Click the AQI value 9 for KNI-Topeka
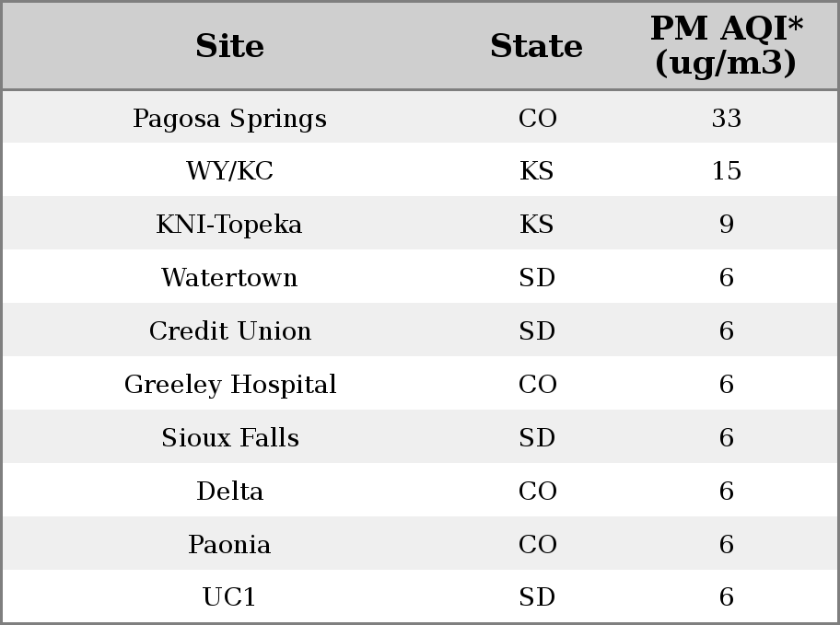Screen dimensions: 840x625 [727, 224]
